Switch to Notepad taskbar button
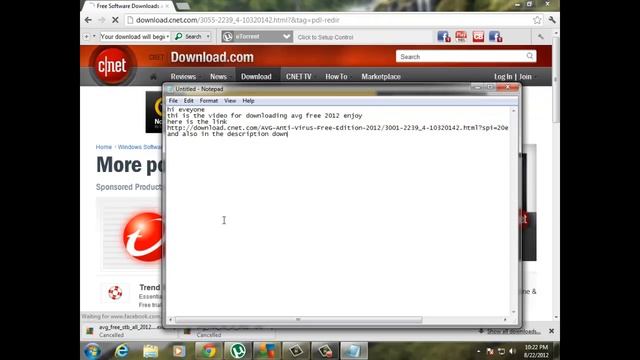 click(353, 351)
